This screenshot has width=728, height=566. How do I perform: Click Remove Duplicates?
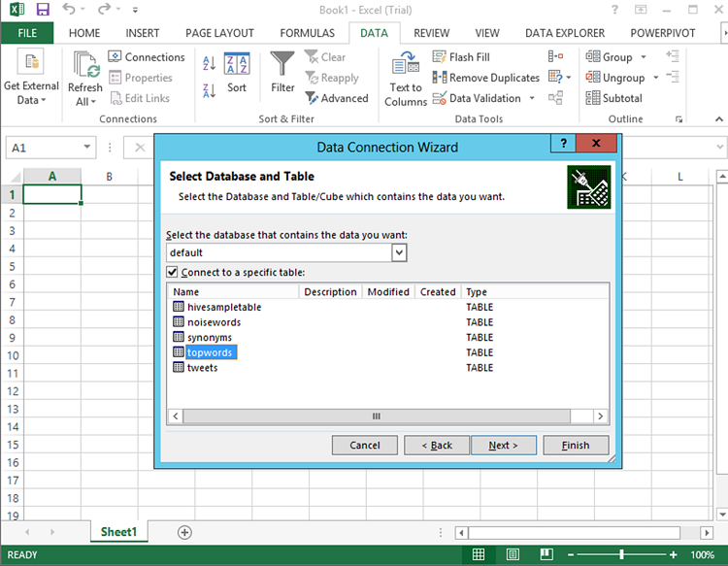(486, 78)
